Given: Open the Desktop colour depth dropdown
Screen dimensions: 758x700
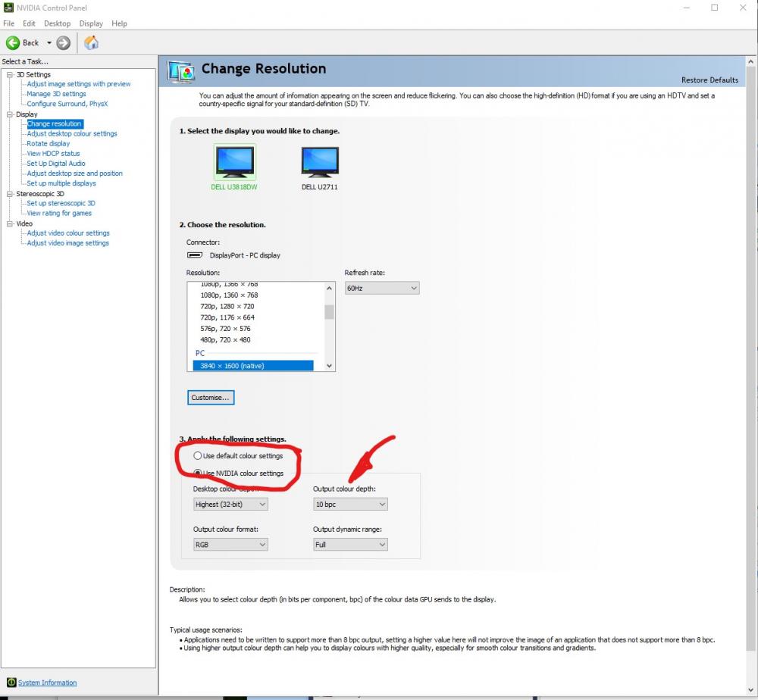Looking at the screenshot, I should click(230, 505).
